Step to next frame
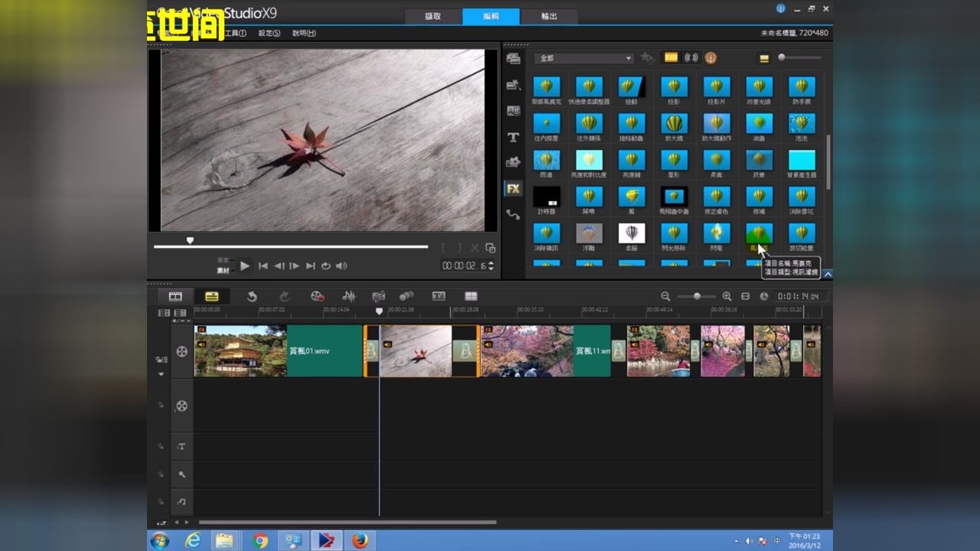Screen dimensions: 980x551 [294, 266]
